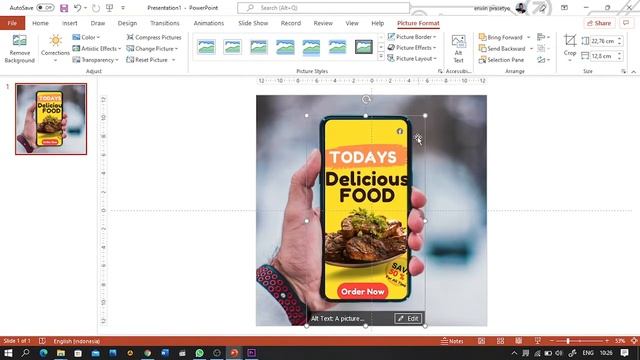Click the zoom slider handle

pyautogui.click(x=568, y=341)
